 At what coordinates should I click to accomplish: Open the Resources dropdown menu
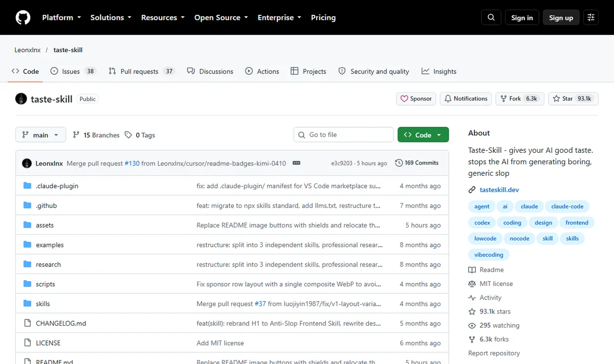163,17
